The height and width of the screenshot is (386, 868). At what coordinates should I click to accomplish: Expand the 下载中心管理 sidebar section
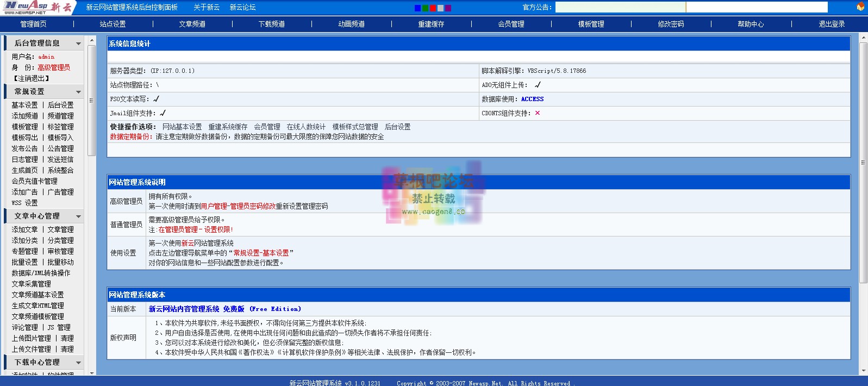point(78,363)
